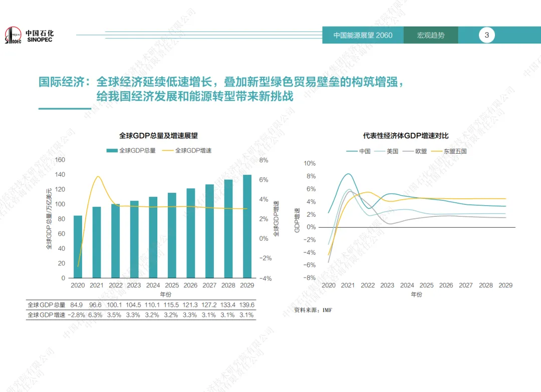Click table growth value 3.5%
541x392 pixels.
click(114, 315)
